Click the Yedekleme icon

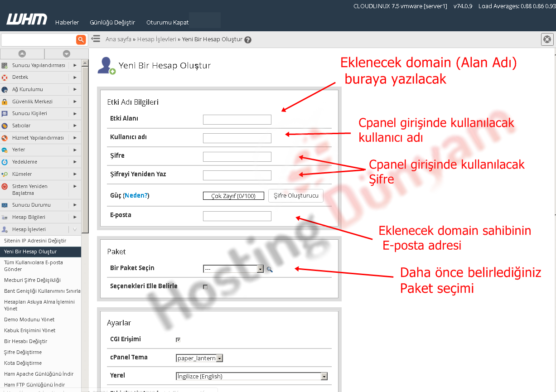[5, 162]
